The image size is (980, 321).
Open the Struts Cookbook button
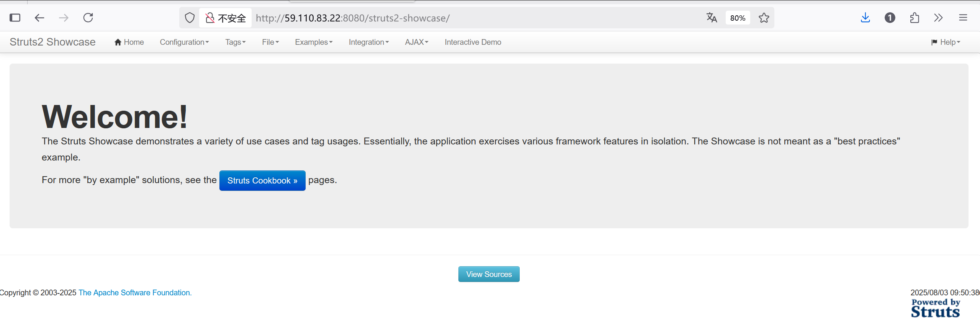tap(262, 180)
